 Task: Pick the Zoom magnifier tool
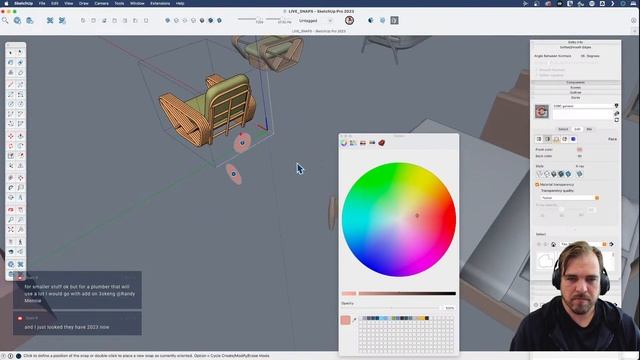pos(11,220)
